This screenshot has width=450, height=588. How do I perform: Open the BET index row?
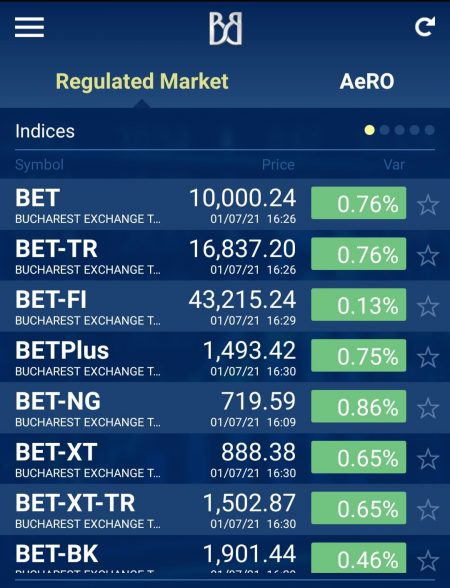click(x=225, y=204)
